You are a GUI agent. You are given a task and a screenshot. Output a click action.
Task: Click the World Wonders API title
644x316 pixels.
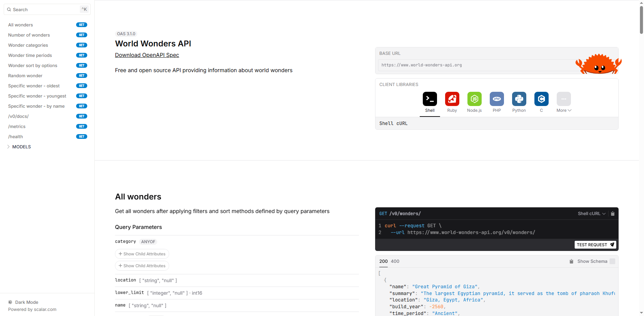153,44
